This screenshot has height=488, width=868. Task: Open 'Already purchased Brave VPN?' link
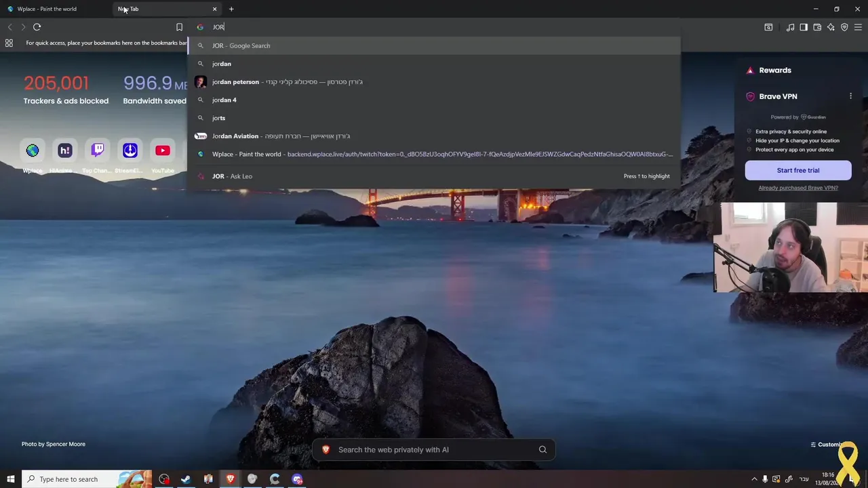[x=798, y=188]
